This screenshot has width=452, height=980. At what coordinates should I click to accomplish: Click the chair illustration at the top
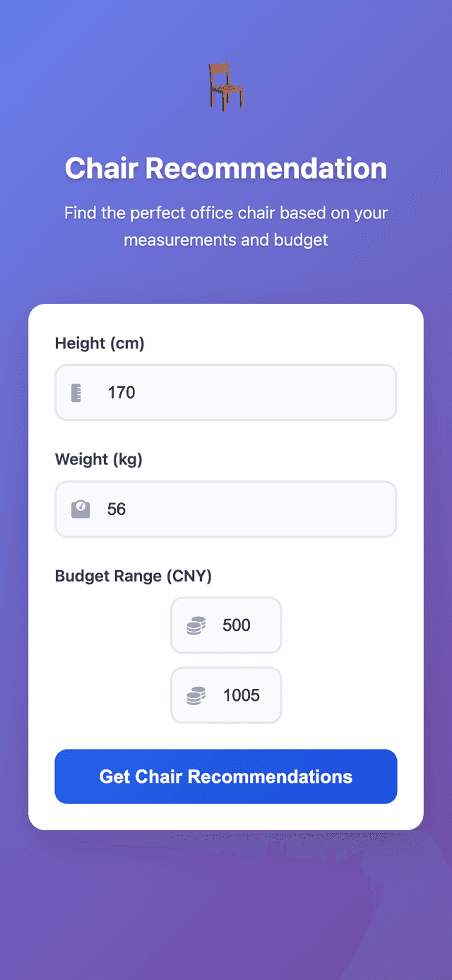225,85
